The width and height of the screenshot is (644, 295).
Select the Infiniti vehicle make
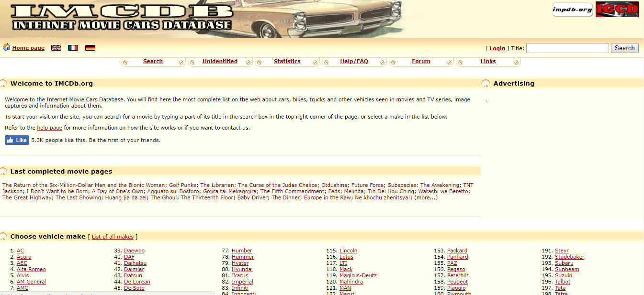[x=240, y=288]
